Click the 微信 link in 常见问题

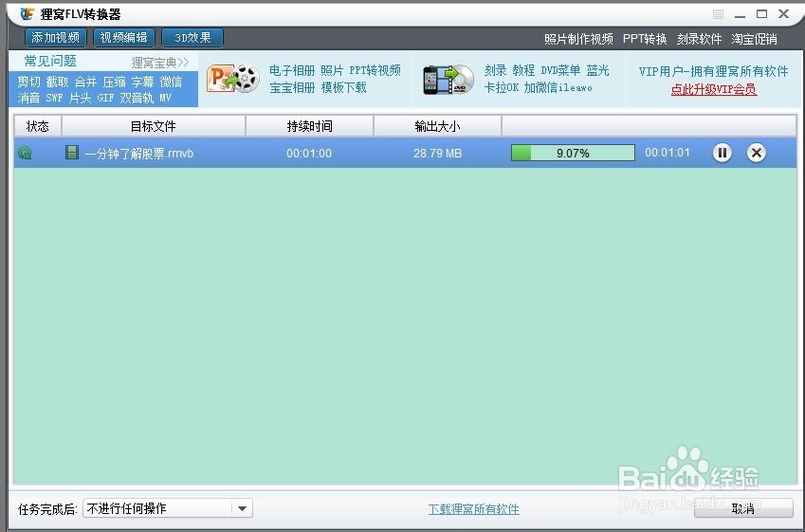tap(171, 82)
